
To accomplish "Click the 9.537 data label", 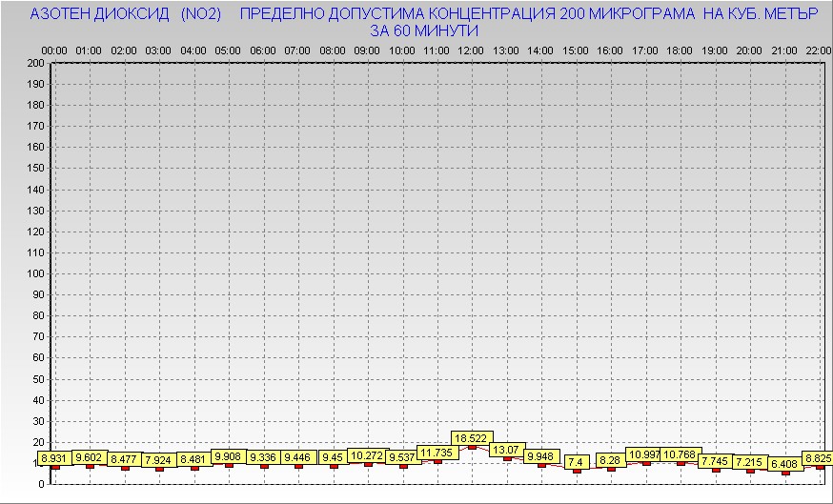I will (x=403, y=457).
